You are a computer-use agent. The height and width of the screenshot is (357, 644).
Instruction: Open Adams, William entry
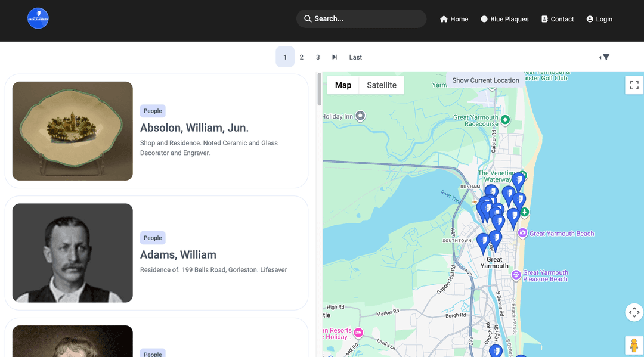pos(178,254)
